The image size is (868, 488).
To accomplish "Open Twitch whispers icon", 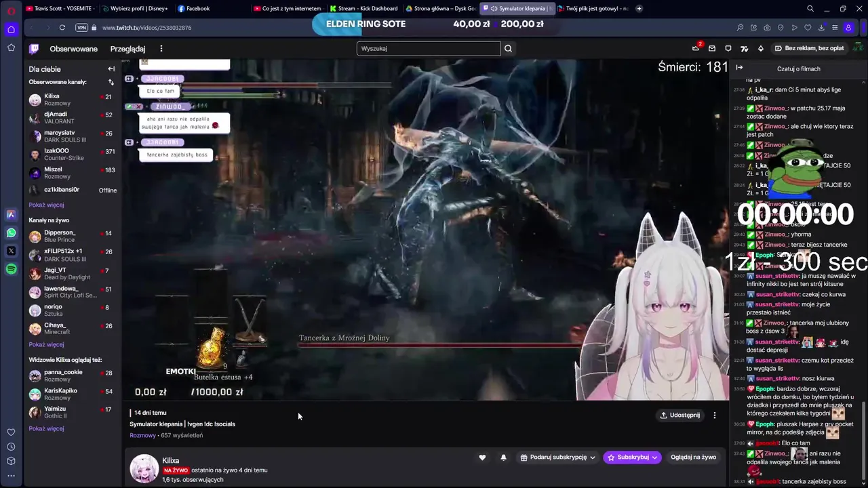I will (728, 48).
